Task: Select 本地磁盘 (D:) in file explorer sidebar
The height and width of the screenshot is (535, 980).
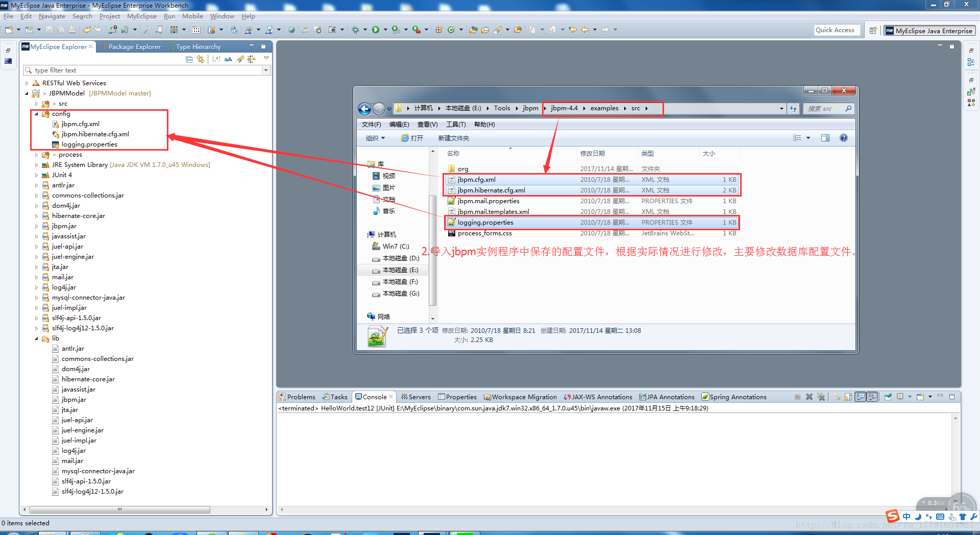Action: point(396,258)
